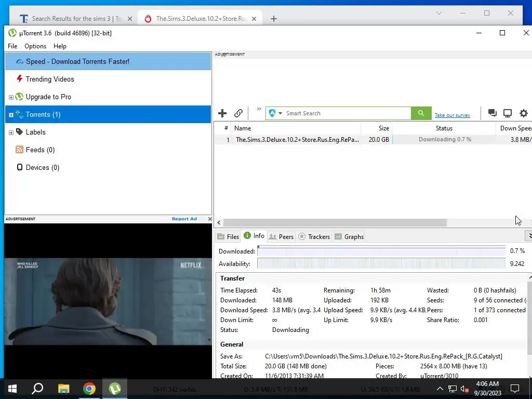Expand the Labels tree node
The height and width of the screenshot is (399, 532).
click(x=11, y=132)
